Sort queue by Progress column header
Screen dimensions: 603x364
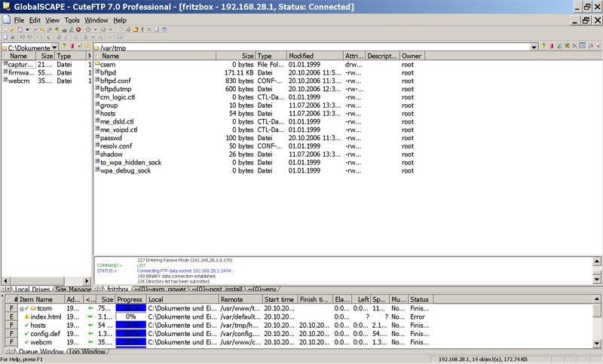(x=130, y=299)
